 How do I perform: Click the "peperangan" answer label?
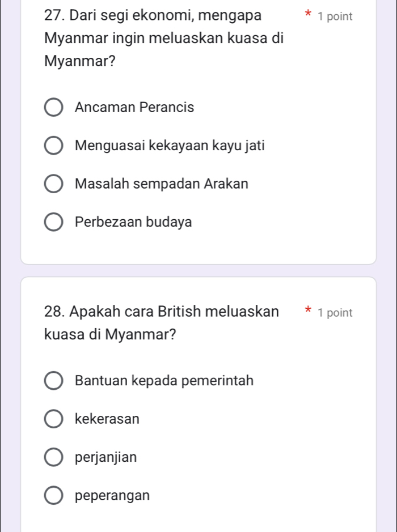point(112,496)
